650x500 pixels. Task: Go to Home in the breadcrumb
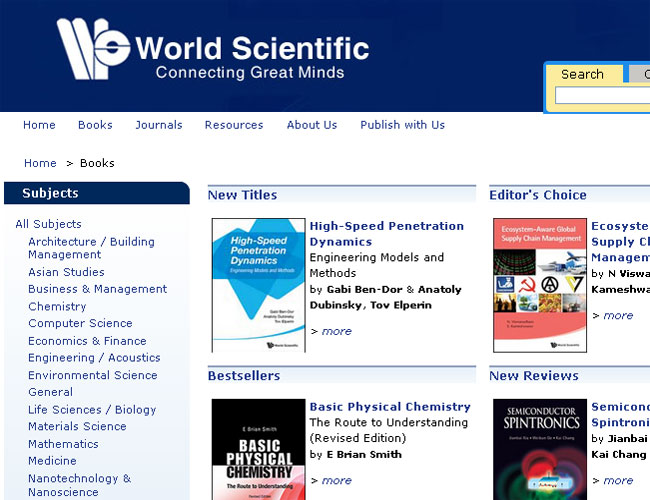point(40,163)
